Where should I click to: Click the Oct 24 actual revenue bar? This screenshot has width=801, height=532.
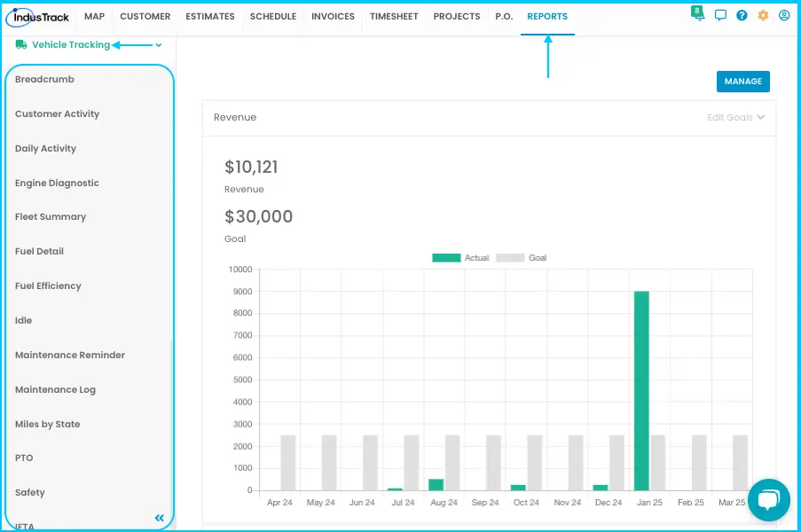(x=518, y=488)
